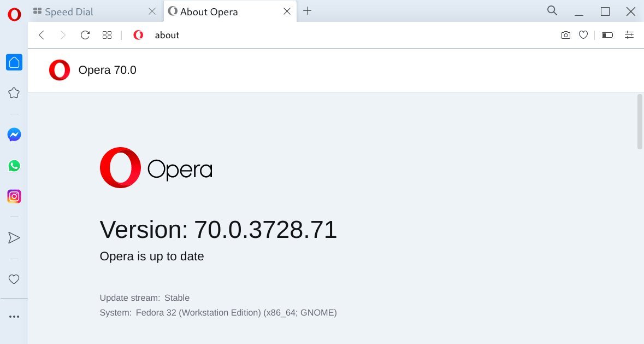644x344 pixels.
Task: Open sidebar heart favorites icon
Action: (x=14, y=279)
